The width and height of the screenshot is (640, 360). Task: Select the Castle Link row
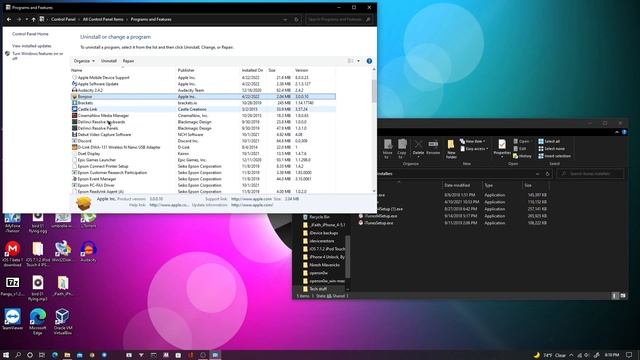203,109
